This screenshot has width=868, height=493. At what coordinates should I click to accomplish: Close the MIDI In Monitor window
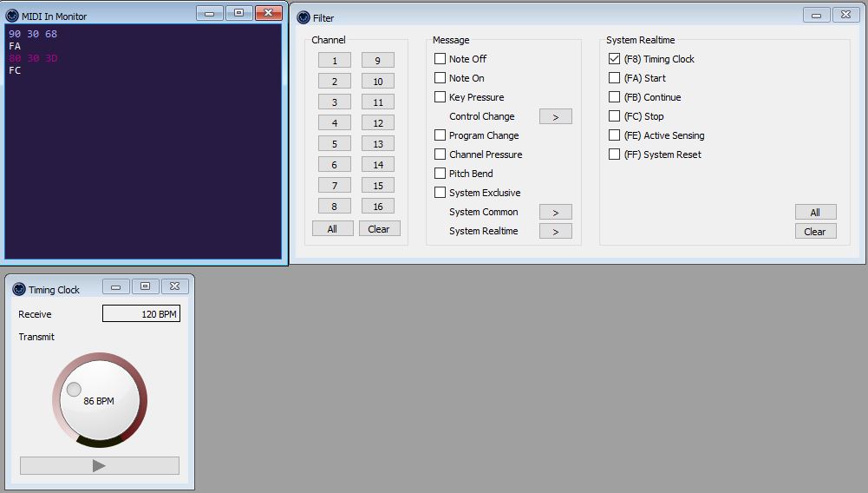click(x=269, y=13)
